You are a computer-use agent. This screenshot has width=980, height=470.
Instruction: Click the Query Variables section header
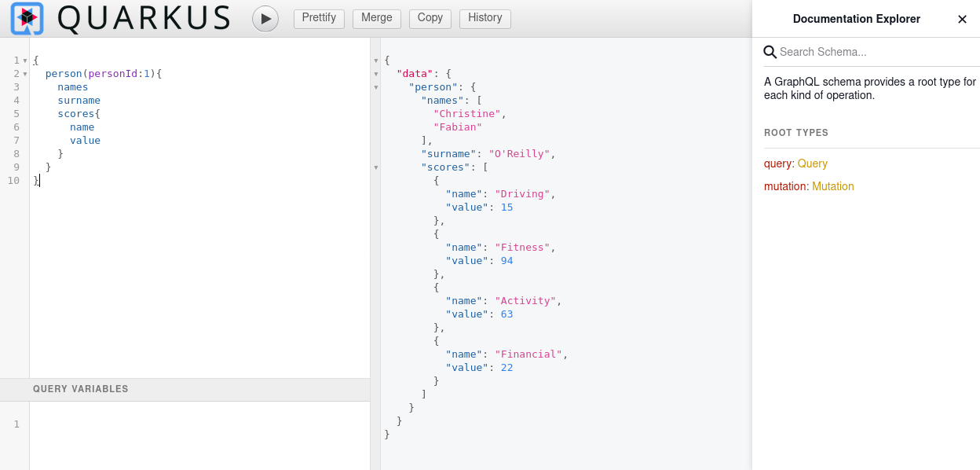point(81,389)
